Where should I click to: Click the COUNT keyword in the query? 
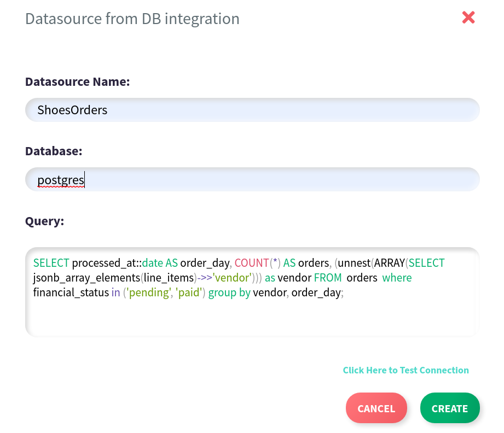tap(252, 263)
